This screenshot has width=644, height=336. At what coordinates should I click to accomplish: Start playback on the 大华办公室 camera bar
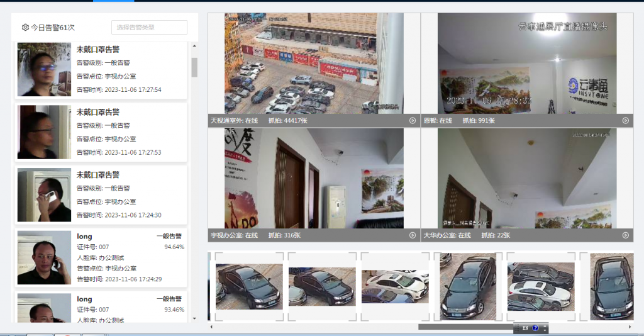[x=626, y=235]
